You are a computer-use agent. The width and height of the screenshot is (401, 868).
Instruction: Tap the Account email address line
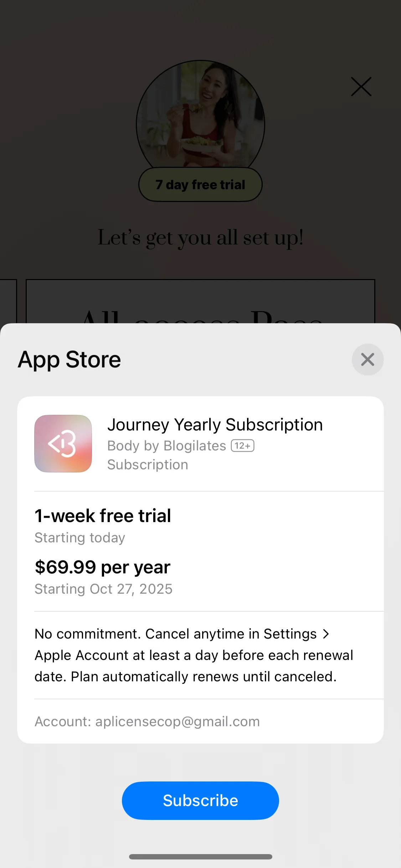pyautogui.click(x=147, y=722)
